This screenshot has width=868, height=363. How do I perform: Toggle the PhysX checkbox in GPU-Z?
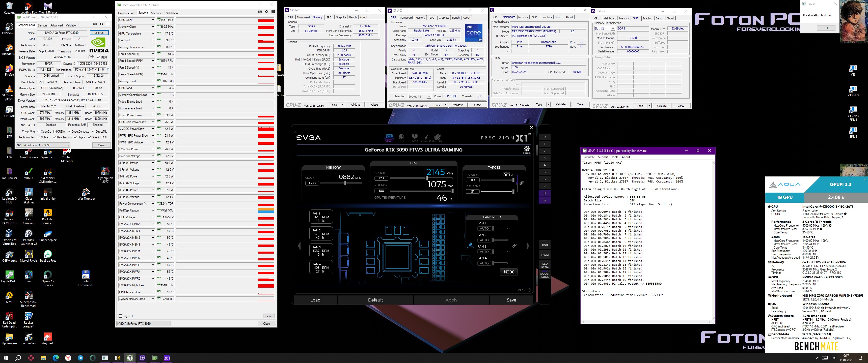point(75,137)
